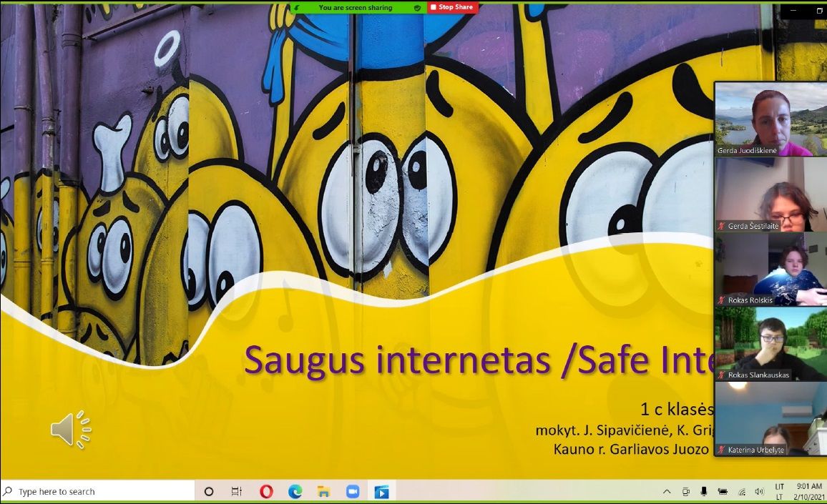
Task: Click the volume icon in system tray
Action: click(x=759, y=491)
